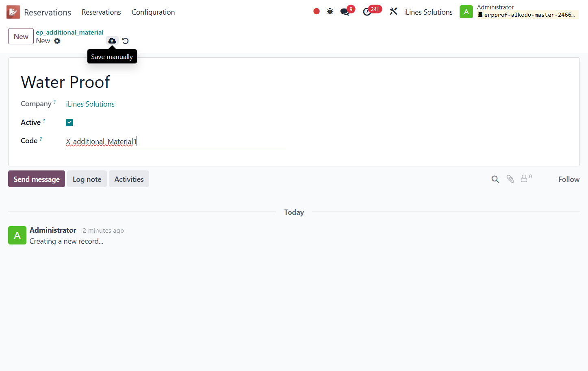This screenshot has height=371, width=588.
Task: Search messages with magnifier icon
Action: pyautogui.click(x=495, y=179)
